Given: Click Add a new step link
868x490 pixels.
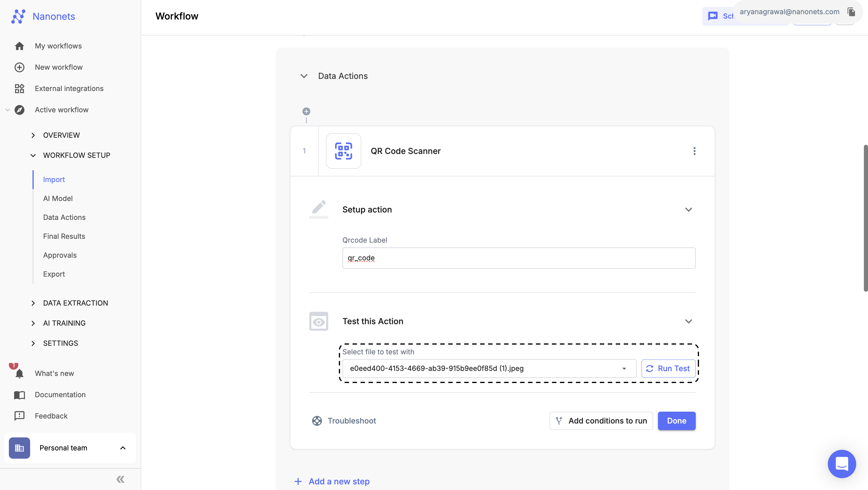Looking at the screenshot, I should pyautogui.click(x=339, y=481).
